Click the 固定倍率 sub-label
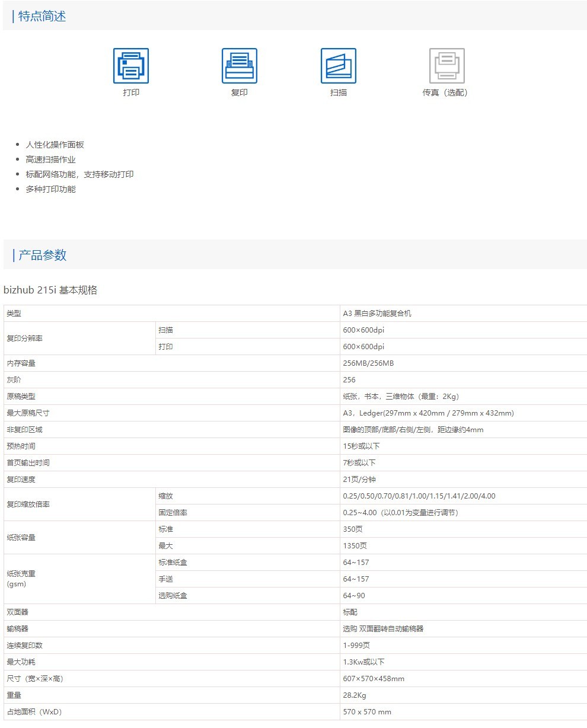 point(173,513)
